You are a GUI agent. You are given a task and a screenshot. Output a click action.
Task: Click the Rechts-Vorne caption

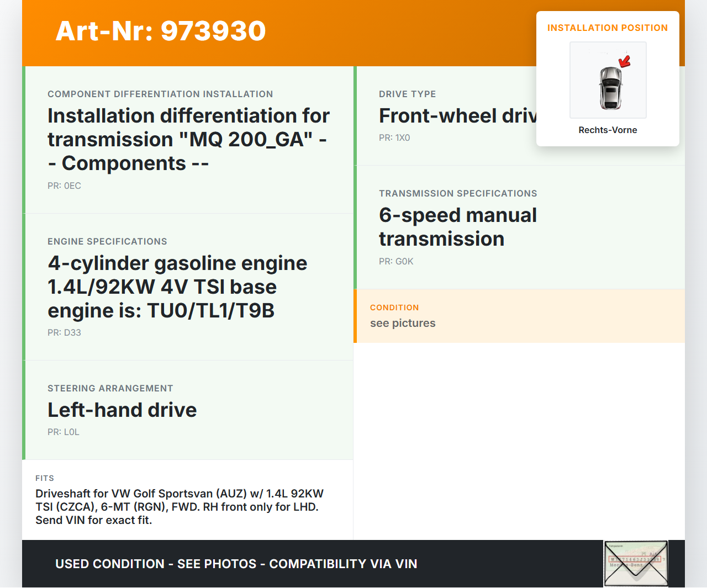click(608, 130)
